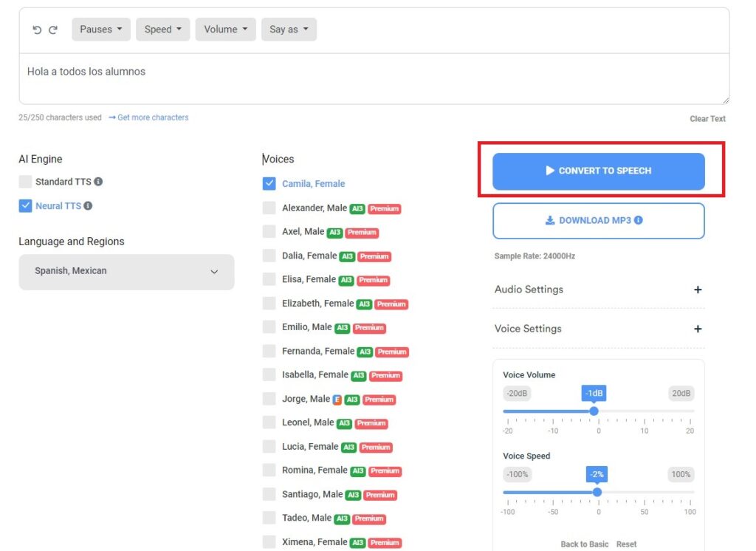
Task: Click the plus icon for Audio Settings
Action: click(x=697, y=290)
